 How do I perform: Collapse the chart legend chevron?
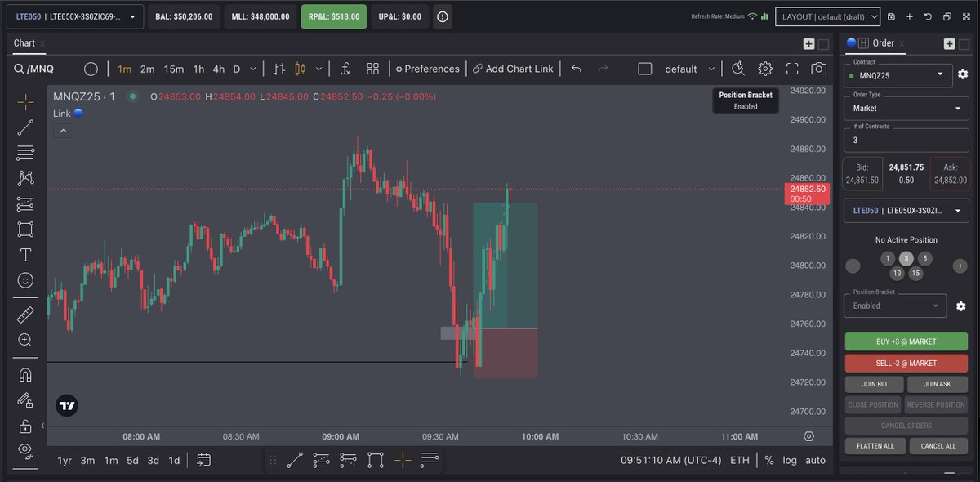point(64,130)
